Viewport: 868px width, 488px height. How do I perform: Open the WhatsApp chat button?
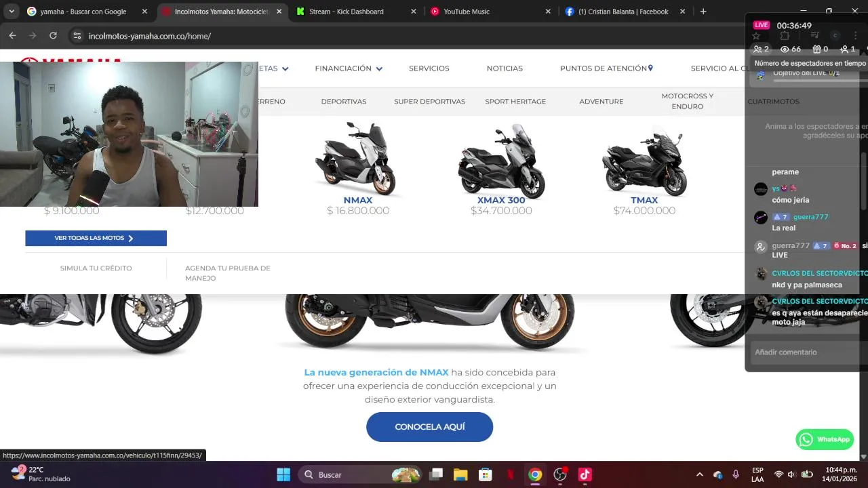(x=825, y=439)
